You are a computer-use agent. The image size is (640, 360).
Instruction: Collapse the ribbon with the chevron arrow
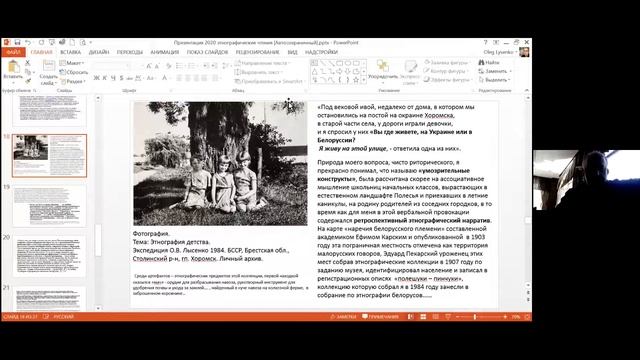click(x=527, y=90)
